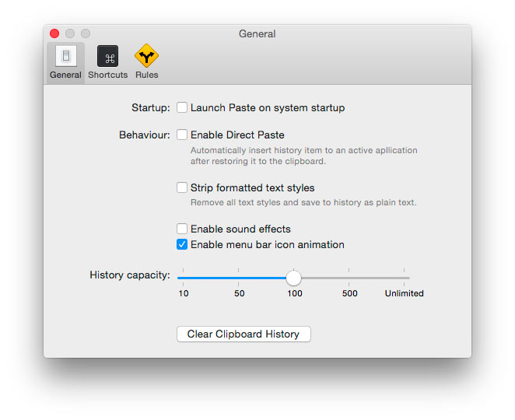Enable Launch Paste on system startup

(x=181, y=107)
